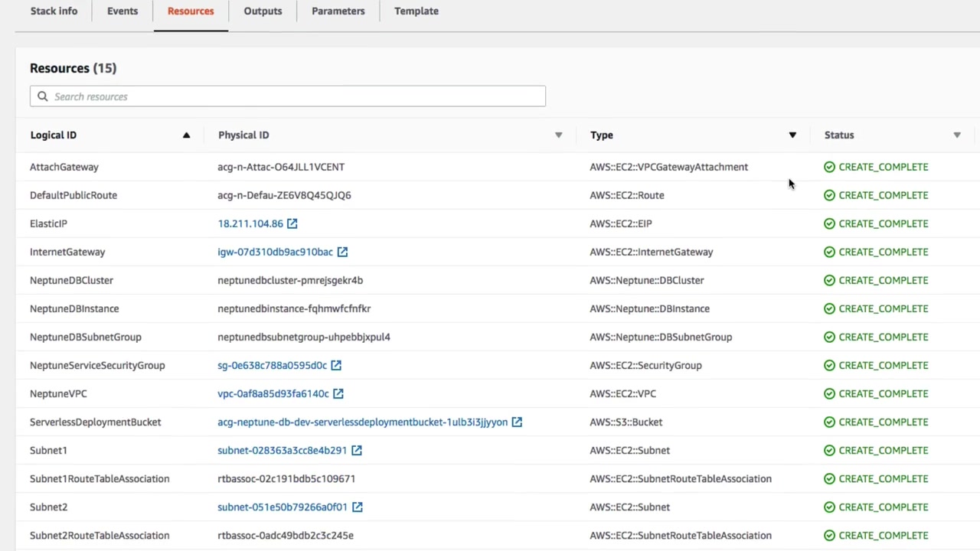Click external link icon beside NeptuneVPC ID

[338, 393]
